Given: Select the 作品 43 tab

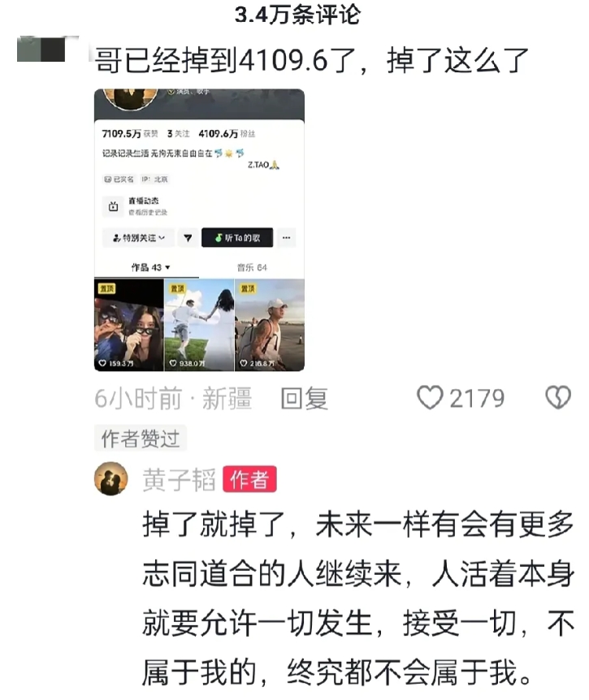Looking at the screenshot, I should pyautogui.click(x=146, y=267).
